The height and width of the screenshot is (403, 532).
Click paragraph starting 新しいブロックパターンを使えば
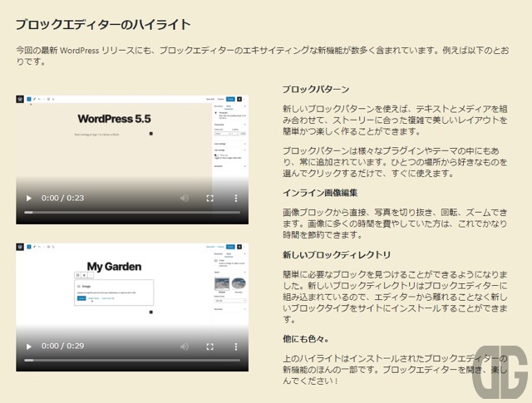pos(395,120)
